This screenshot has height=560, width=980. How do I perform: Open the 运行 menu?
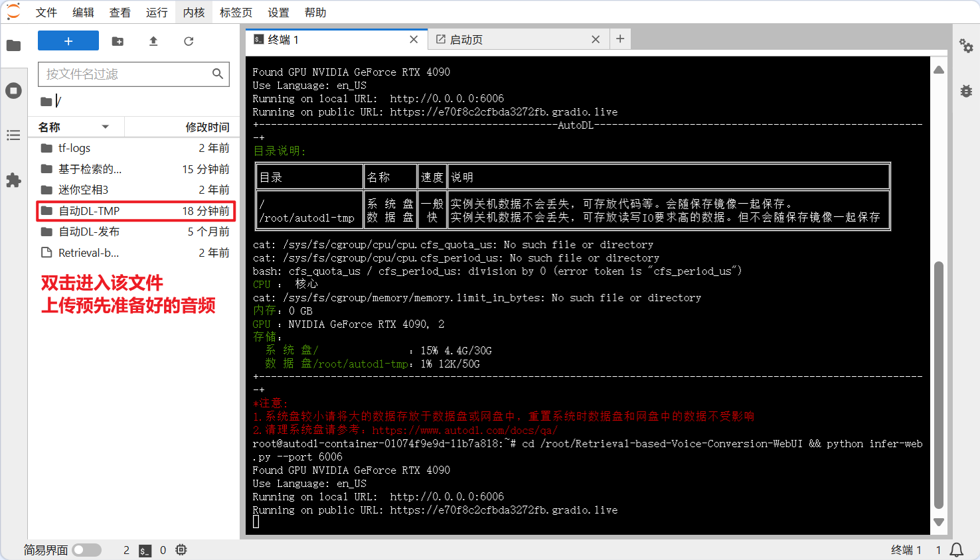157,13
